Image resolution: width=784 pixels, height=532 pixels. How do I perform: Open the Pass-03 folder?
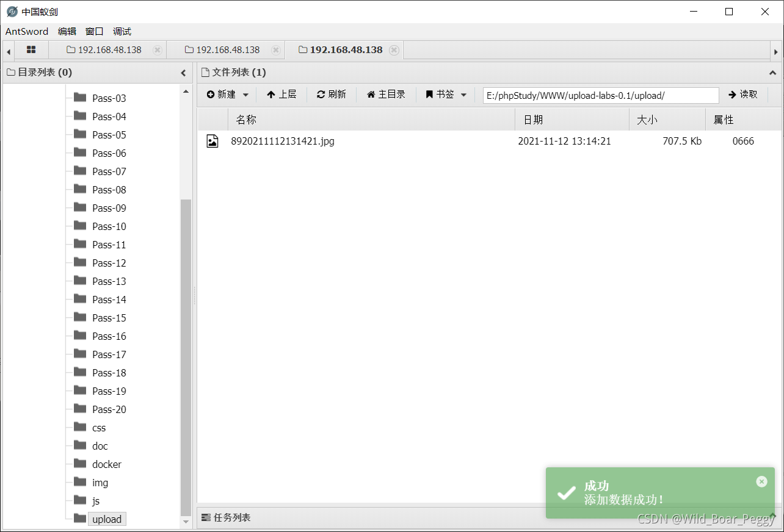click(x=109, y=98)
